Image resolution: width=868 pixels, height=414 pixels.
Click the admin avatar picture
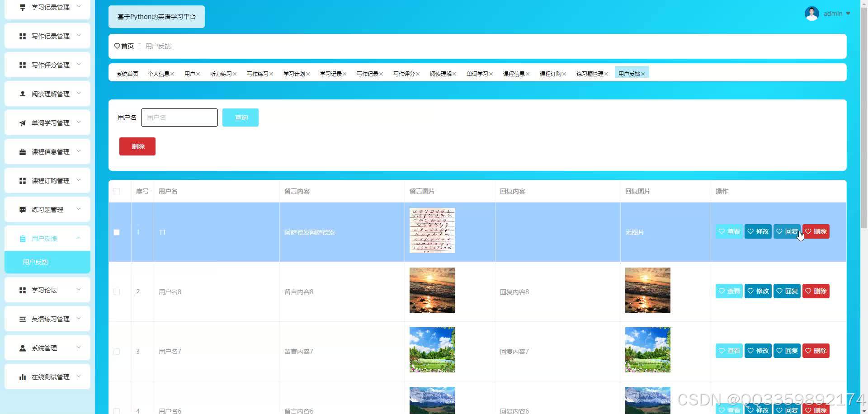[811, 14]
